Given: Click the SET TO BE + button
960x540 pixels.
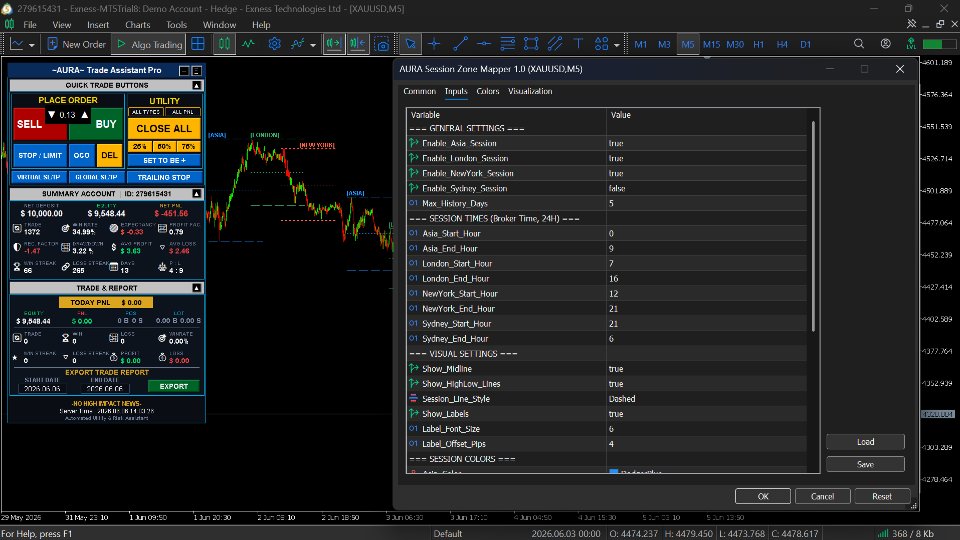Looking at the screenshot, I should click(164, 160).
